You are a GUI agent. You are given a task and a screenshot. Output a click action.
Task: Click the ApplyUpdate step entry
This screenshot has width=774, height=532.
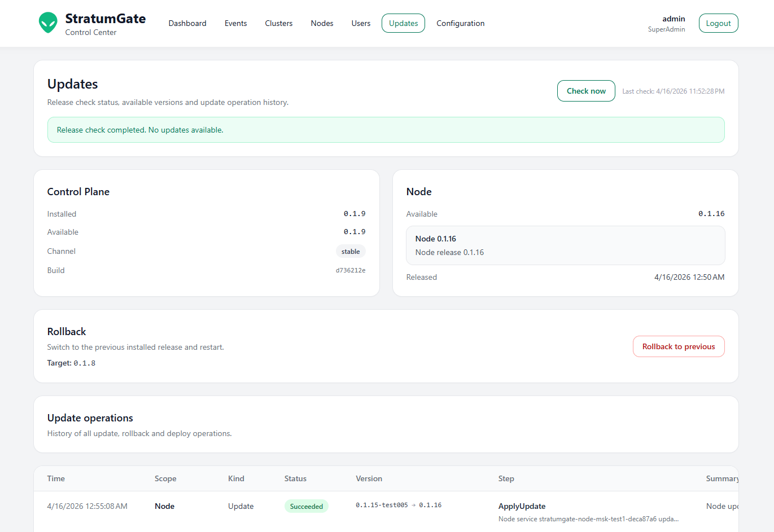(522, 506)
